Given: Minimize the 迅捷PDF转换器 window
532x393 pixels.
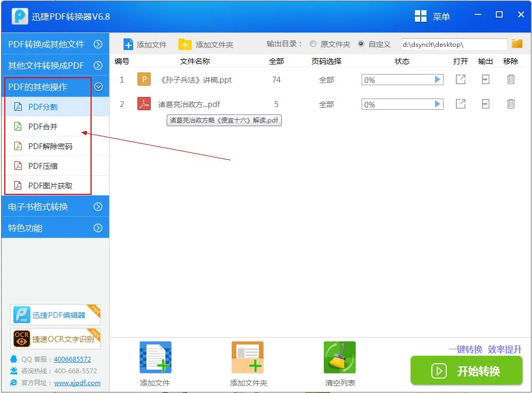Looking at the screenshot, I should [478, 14].
